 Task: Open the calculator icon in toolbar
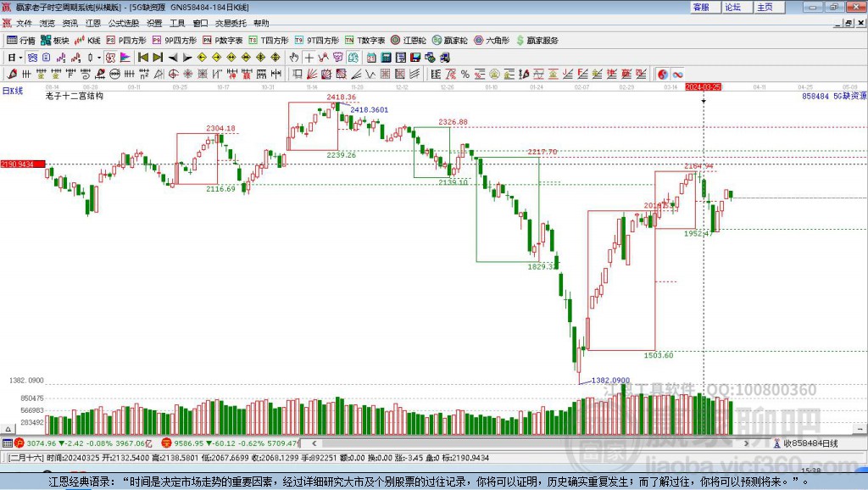coord(386,58)
